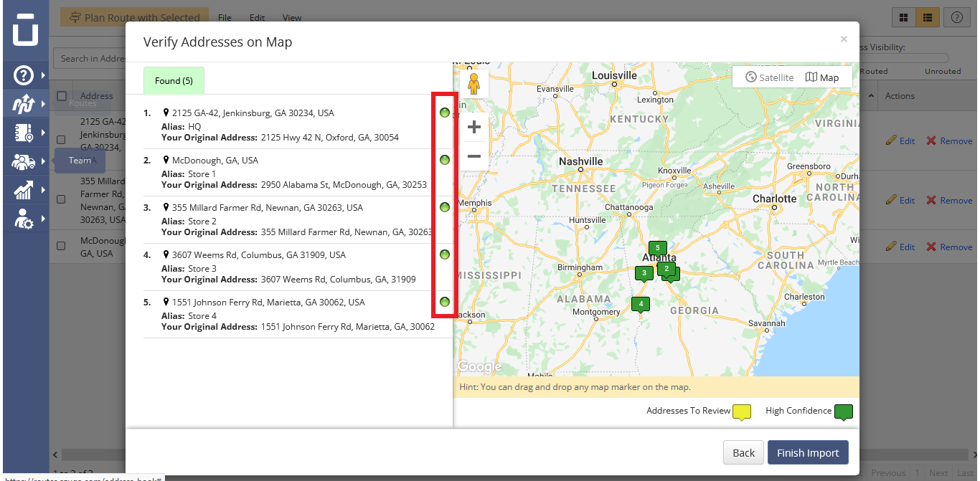Viewport: 980px width, 481px height.
Task: Select address 355 Millard Farmer Rd, Newnan
Action: (x=268, y=207)
